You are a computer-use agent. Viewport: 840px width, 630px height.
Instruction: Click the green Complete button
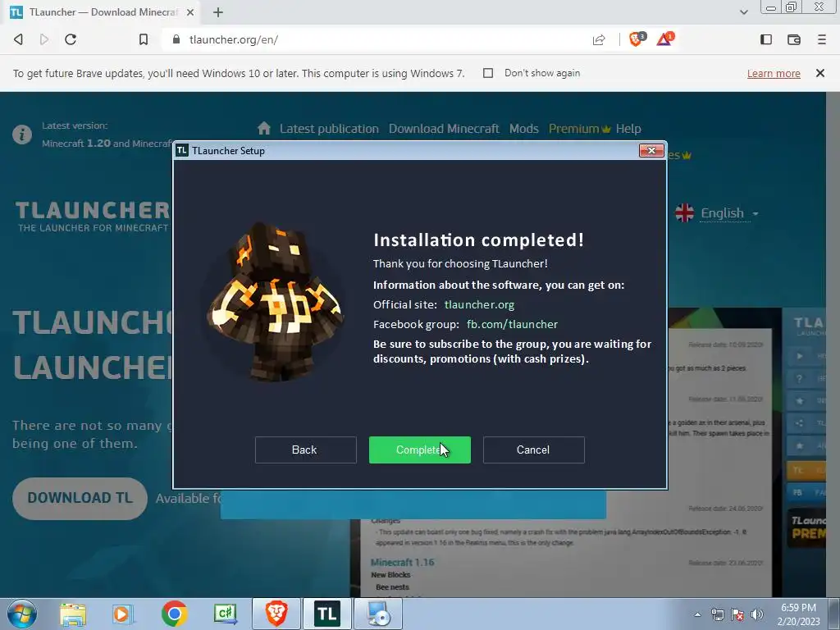click(419, 450)
